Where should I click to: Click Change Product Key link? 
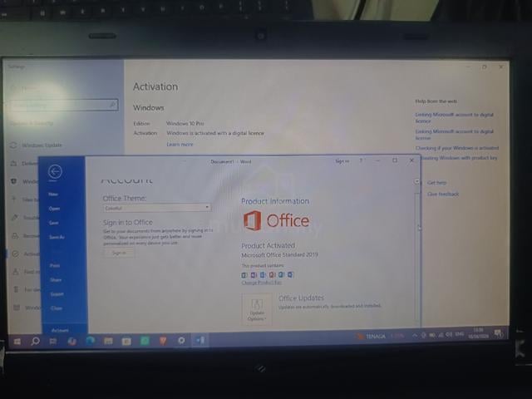tap(262, 283)
